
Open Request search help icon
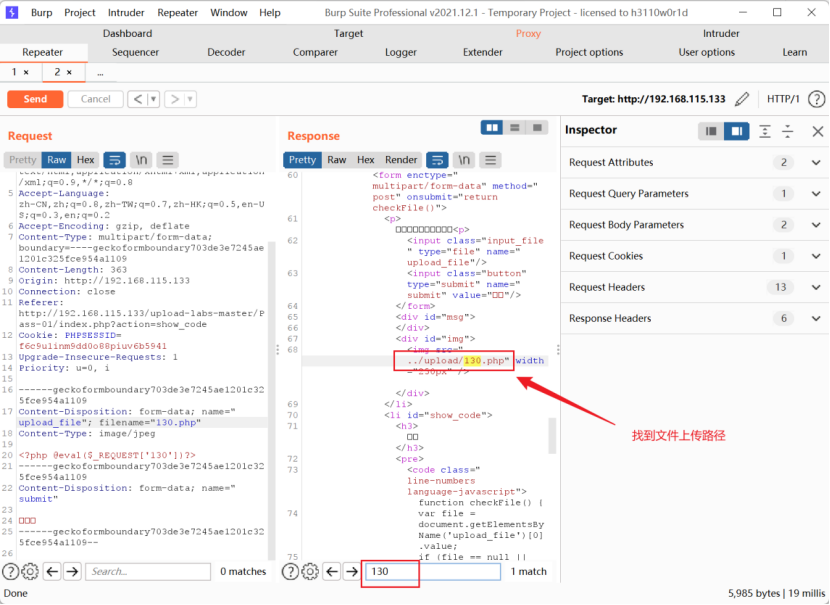coord(11,572)
